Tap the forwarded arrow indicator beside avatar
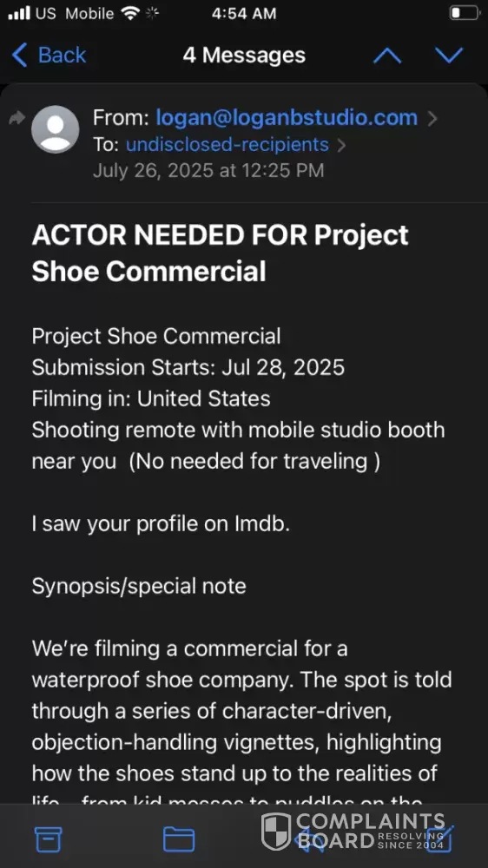 point(17,117)
